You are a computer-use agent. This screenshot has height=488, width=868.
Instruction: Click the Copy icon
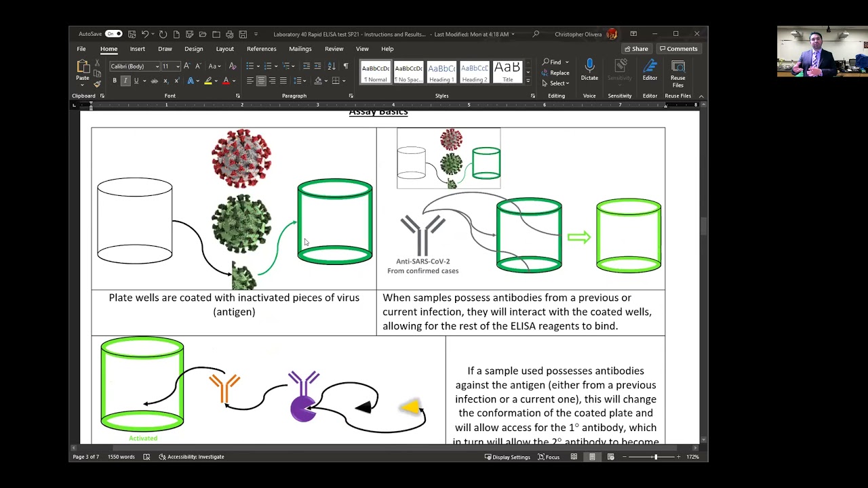(97, 73)
